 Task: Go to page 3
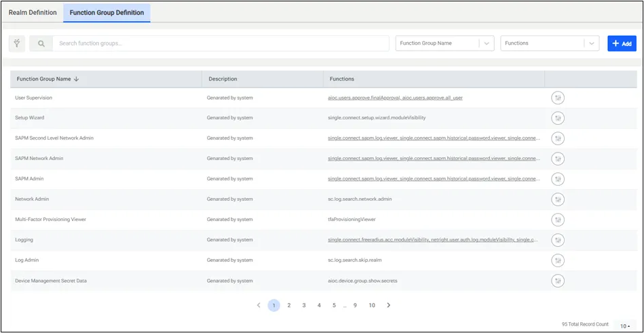click(x=304, y=305)
